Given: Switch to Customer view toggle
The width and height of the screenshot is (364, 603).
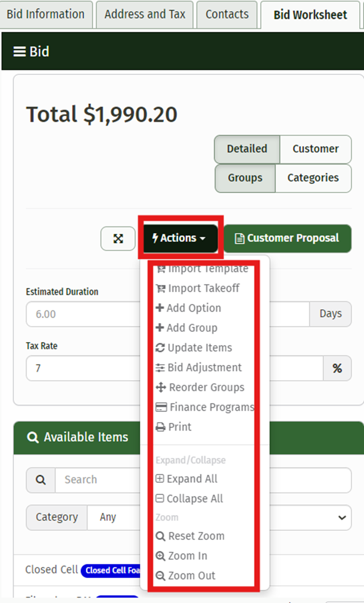Looking at the screenshot, I should tap(315, 149).
